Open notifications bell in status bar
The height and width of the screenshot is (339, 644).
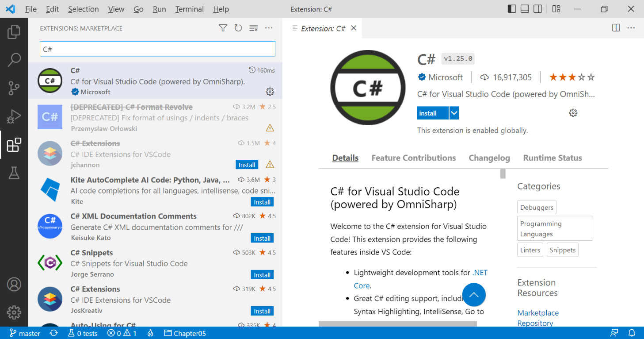tap(632, 333)
